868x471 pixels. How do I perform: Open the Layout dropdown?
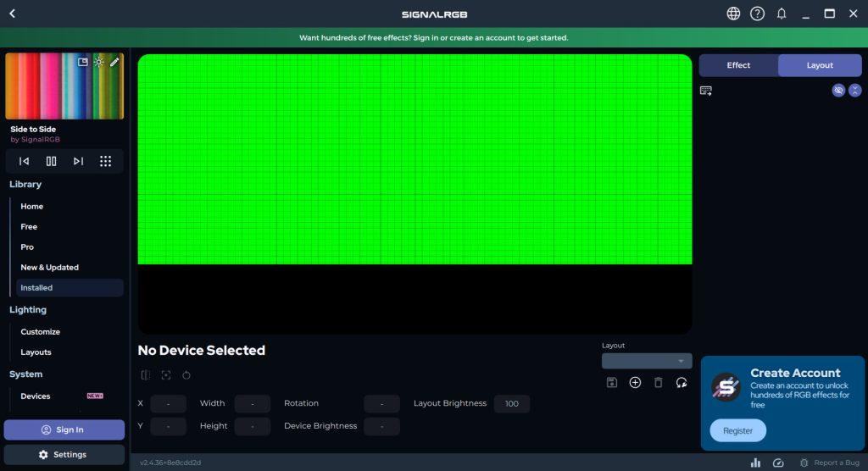click(647, 361)
